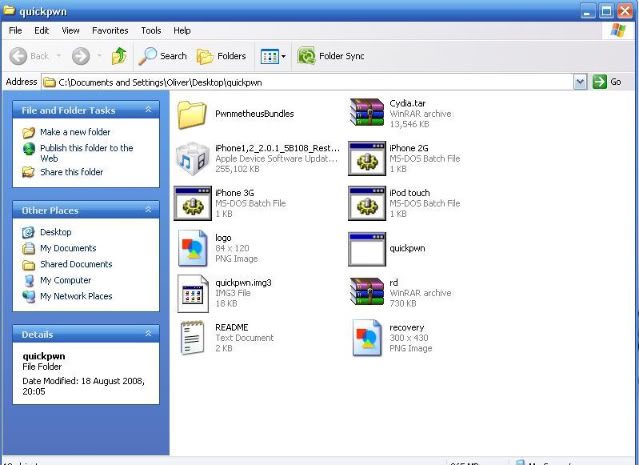This screenshot has height=465, width=639.
Task: Select the quickpwn.img3 file icon
Action: pyautogui.click(x=193, y=293)
